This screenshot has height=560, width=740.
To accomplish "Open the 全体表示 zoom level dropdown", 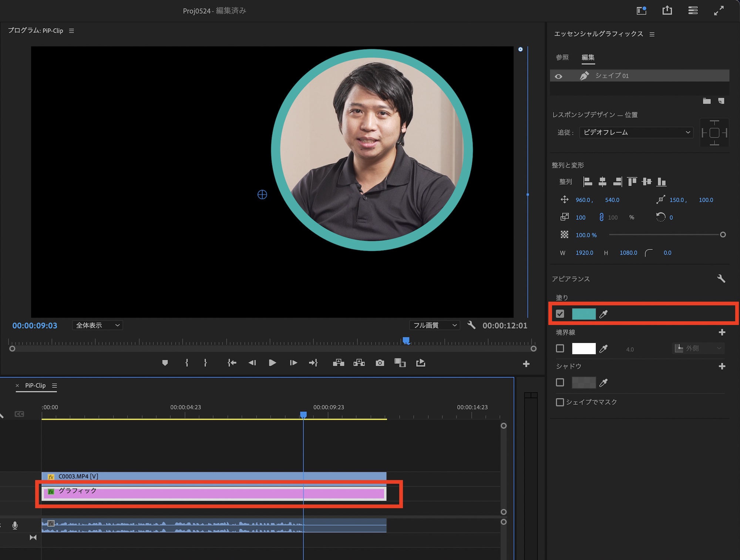I will (x=98, y=325).
